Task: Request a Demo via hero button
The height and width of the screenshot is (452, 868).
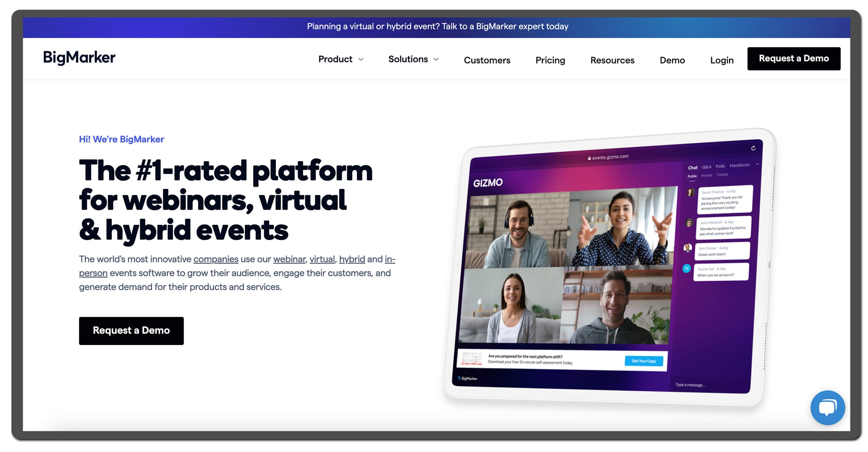Action: tap(132, 330)
